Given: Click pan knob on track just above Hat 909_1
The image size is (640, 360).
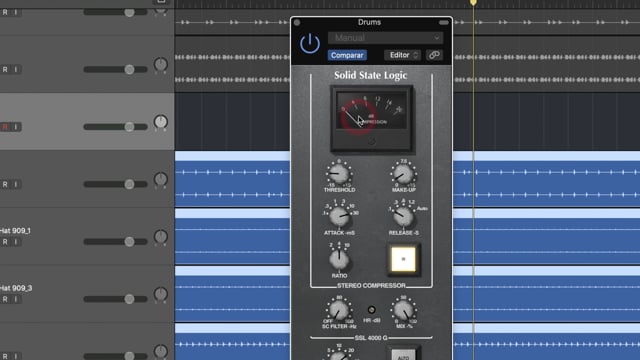Looking at the screenshot, I should (x=161, y=180).
